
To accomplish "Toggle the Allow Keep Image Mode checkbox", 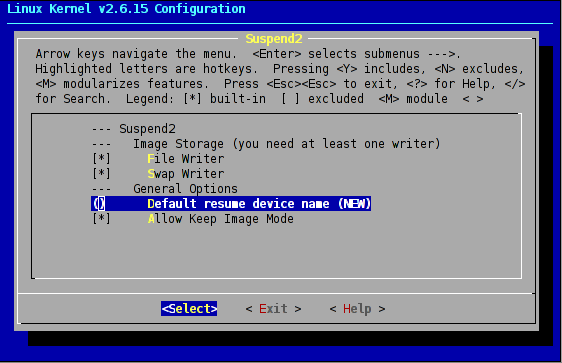I will coord(101,219).
